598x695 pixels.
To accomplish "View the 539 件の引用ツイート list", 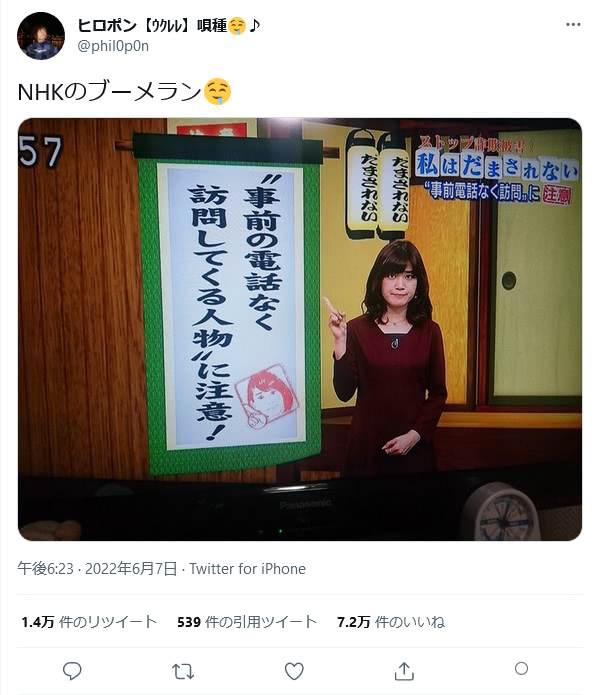I will pos(247,622).
